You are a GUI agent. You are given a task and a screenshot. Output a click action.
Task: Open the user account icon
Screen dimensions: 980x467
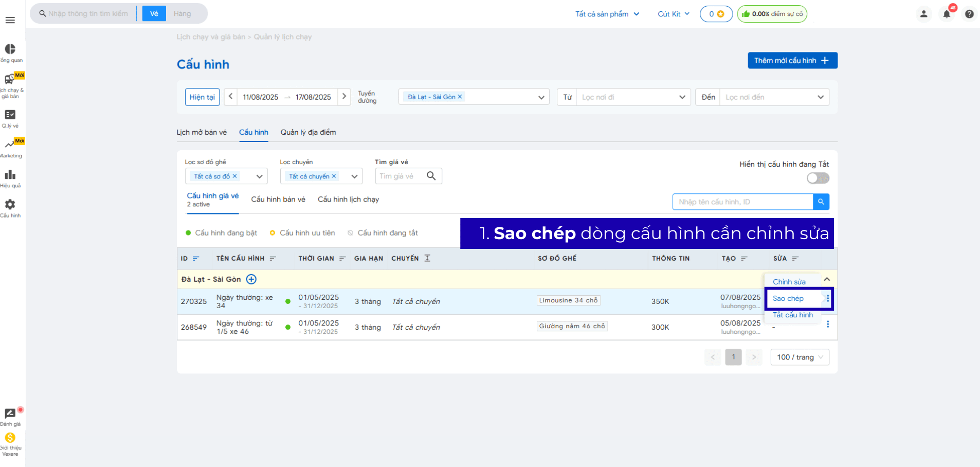923,14
